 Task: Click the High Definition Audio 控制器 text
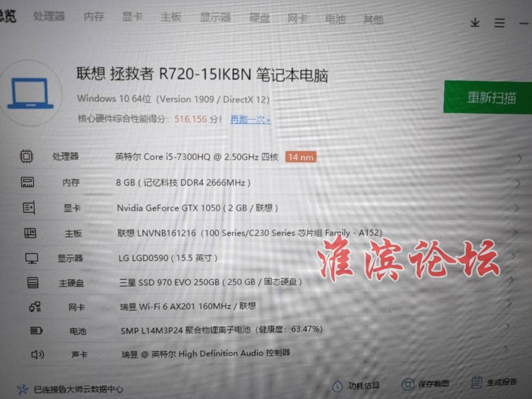tap(206, 353)
